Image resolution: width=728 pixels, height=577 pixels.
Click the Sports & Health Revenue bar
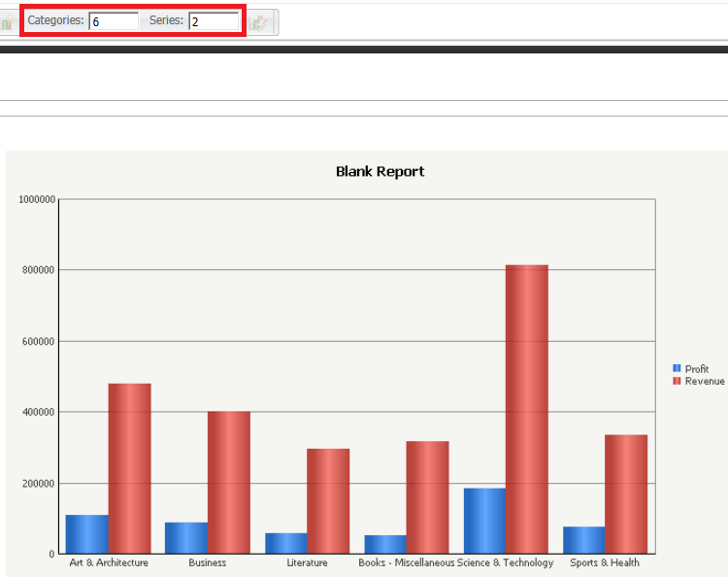tap(626, 494)
